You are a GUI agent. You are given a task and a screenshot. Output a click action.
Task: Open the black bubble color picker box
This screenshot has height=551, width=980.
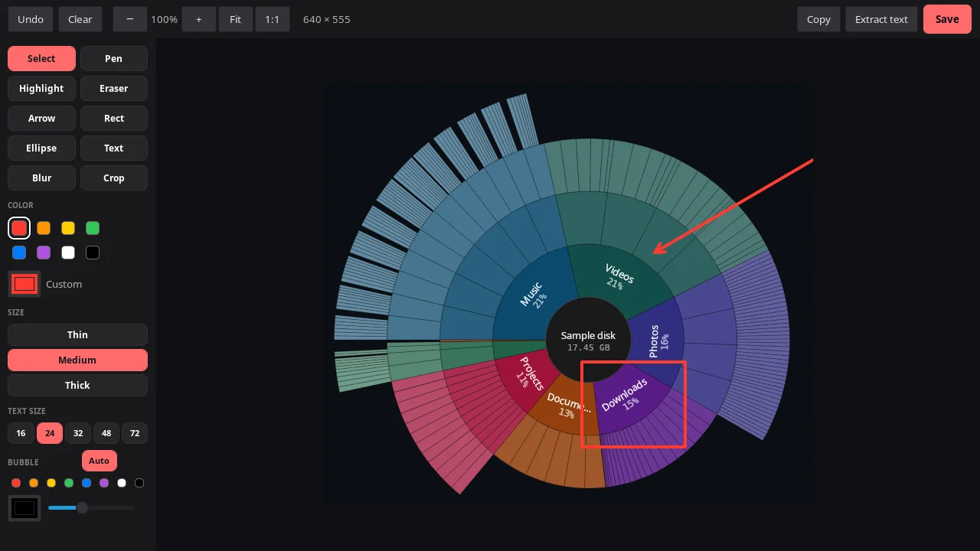click(x=24, y=507)
